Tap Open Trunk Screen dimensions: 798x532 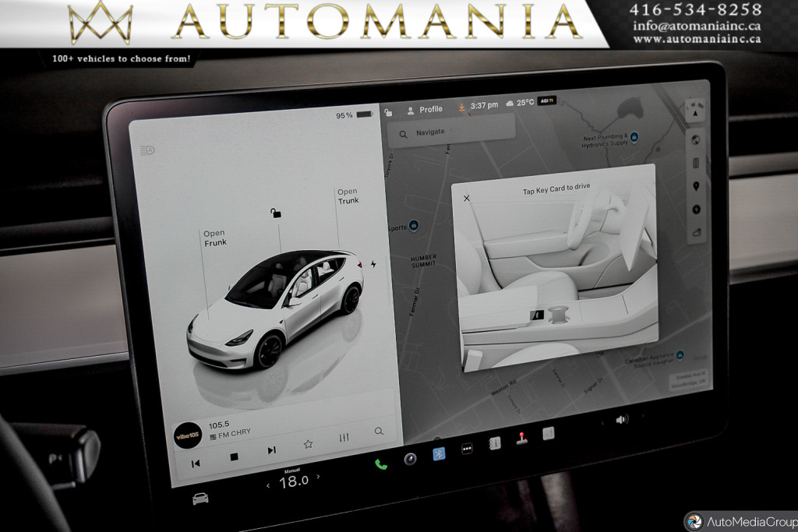click(348, 196)
